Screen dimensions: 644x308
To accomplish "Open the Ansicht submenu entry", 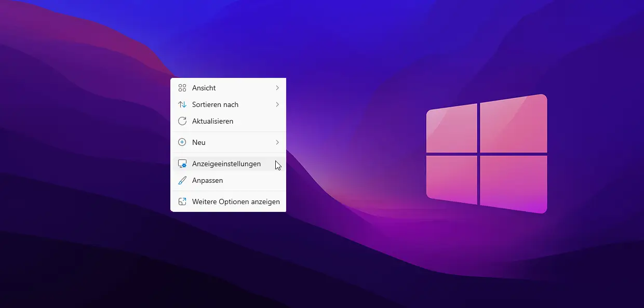I will (228, 88).
